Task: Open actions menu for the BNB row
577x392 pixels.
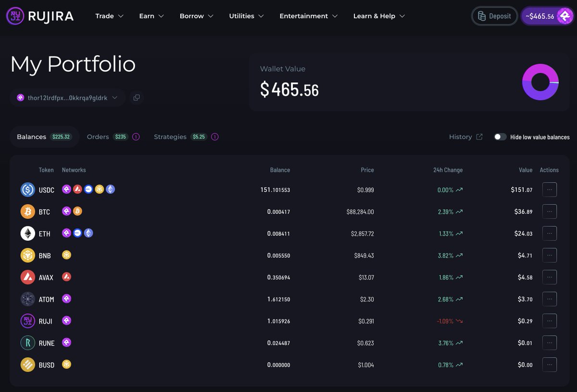Action: pyautogui.click(x=549, y=255)
